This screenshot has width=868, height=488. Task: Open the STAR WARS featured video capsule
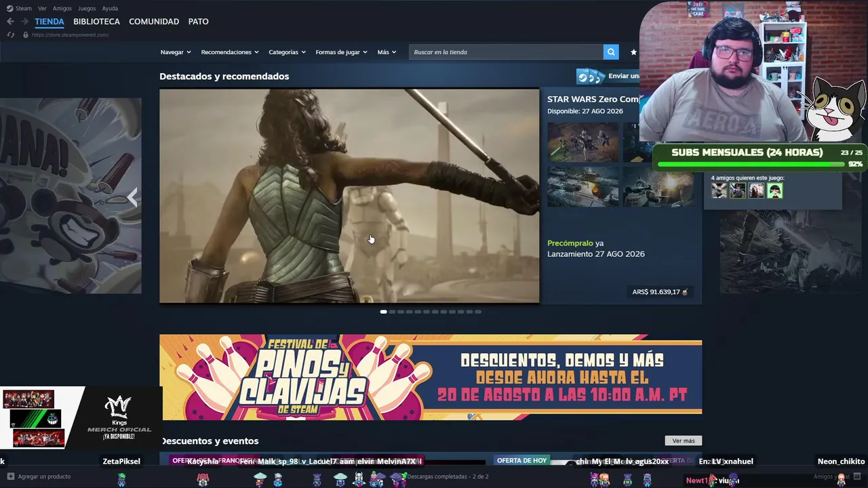(x=349, y=196)
